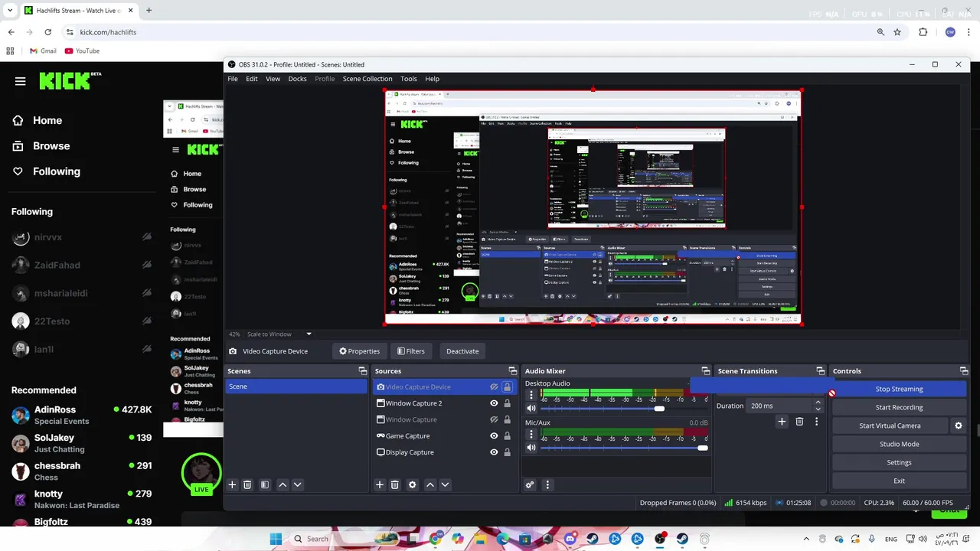Open Desktop Audio three-dot options
The width and height of the screenshot is (980, 551).
tap(531, 395)
